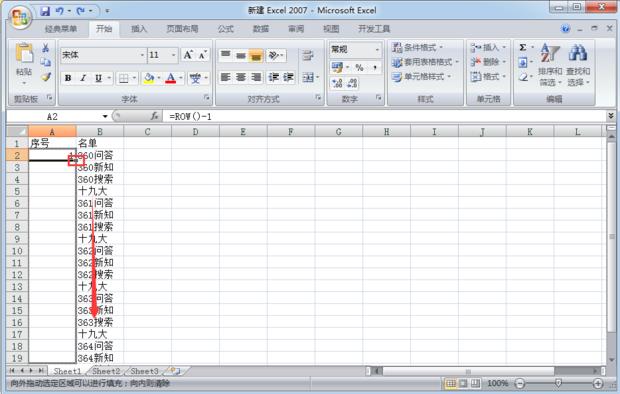Cut selection with the scissors icon
The height and width of the screenshot is (394, 620).
tap(46, 48)
